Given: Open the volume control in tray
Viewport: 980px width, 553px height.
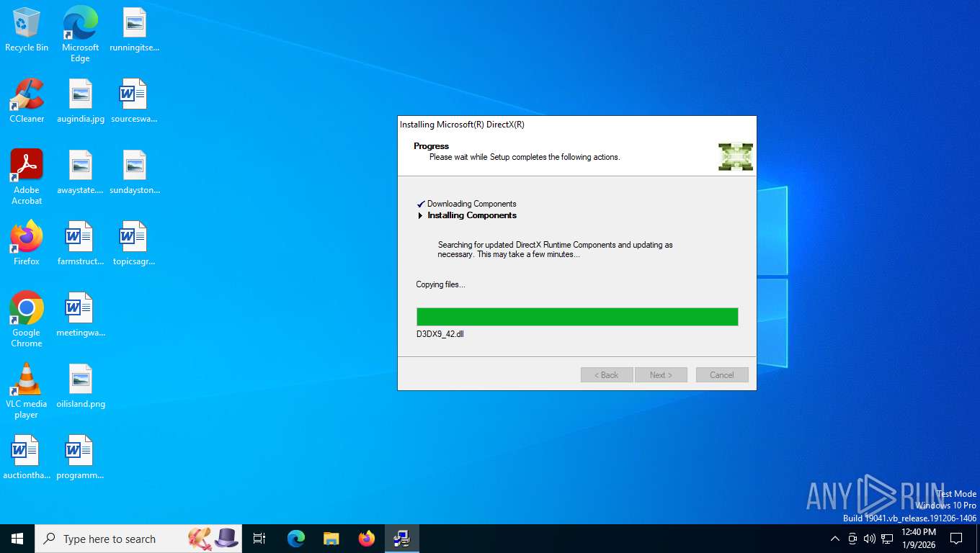Looking at the screenshot, I should coord(869,539).
